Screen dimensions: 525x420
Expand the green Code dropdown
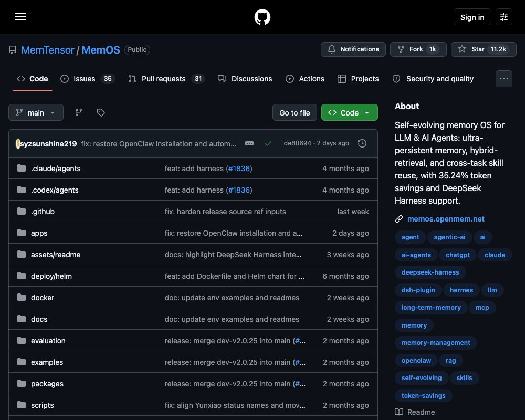[x=349, y=112]
